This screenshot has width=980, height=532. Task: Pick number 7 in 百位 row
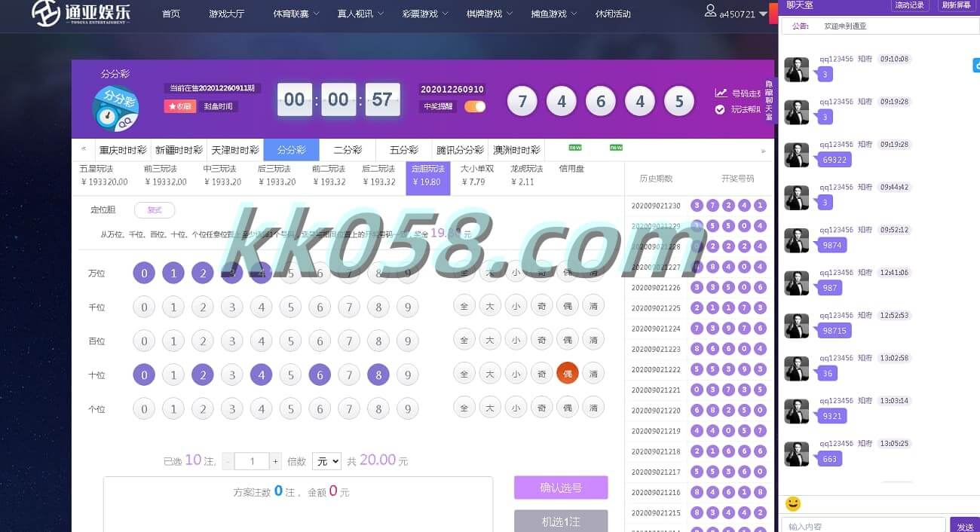(349, 341)
